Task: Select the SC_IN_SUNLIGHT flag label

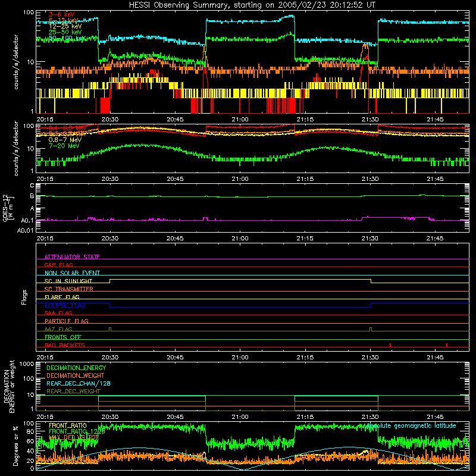Action: pos(68,281)
